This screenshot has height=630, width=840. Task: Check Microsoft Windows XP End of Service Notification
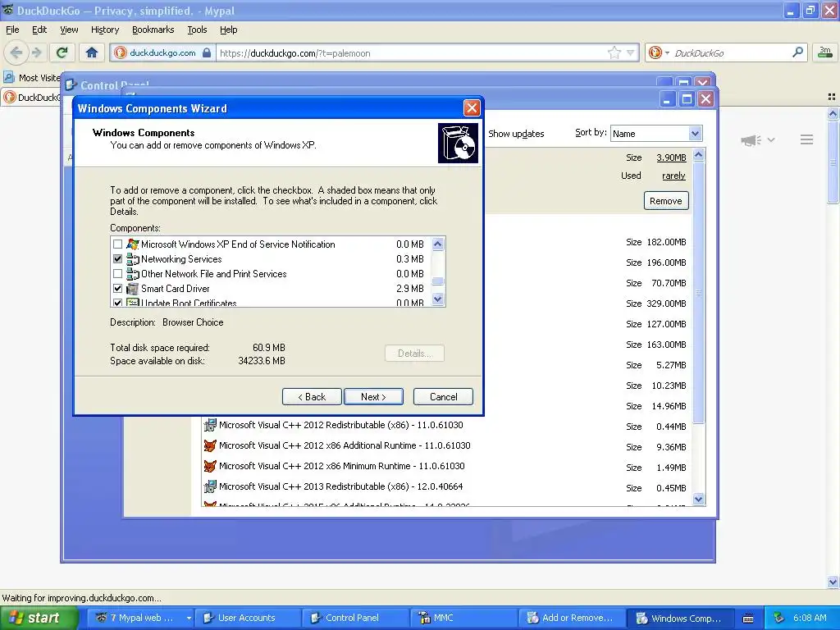pos(118,244)
